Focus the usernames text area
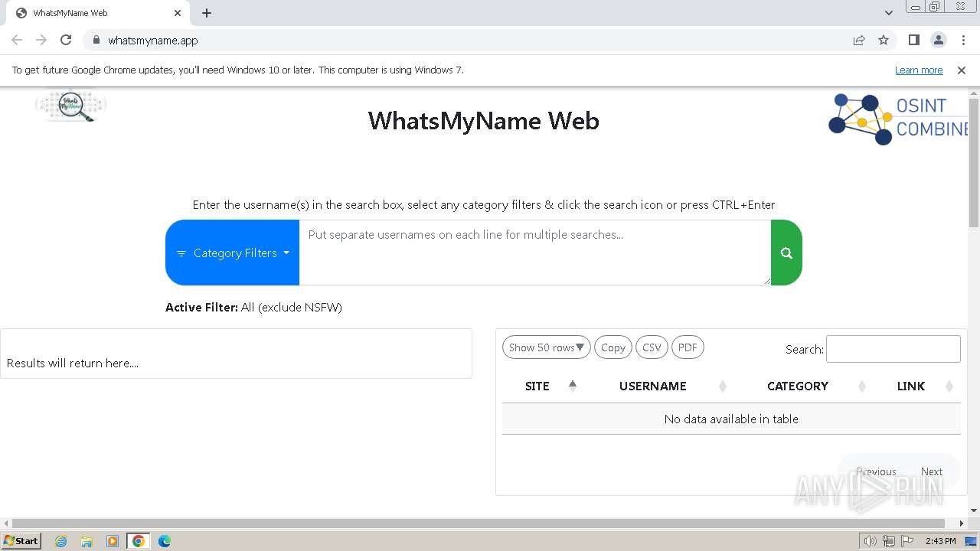980x551 pixels. point(535,253)
